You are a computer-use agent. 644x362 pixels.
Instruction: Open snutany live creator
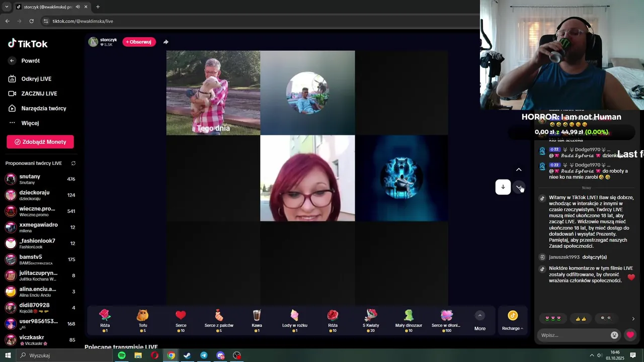40,179
